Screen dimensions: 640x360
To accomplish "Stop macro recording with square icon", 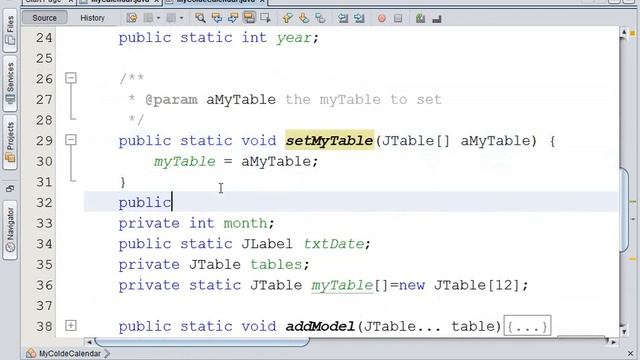I will [x=398, y=18].
